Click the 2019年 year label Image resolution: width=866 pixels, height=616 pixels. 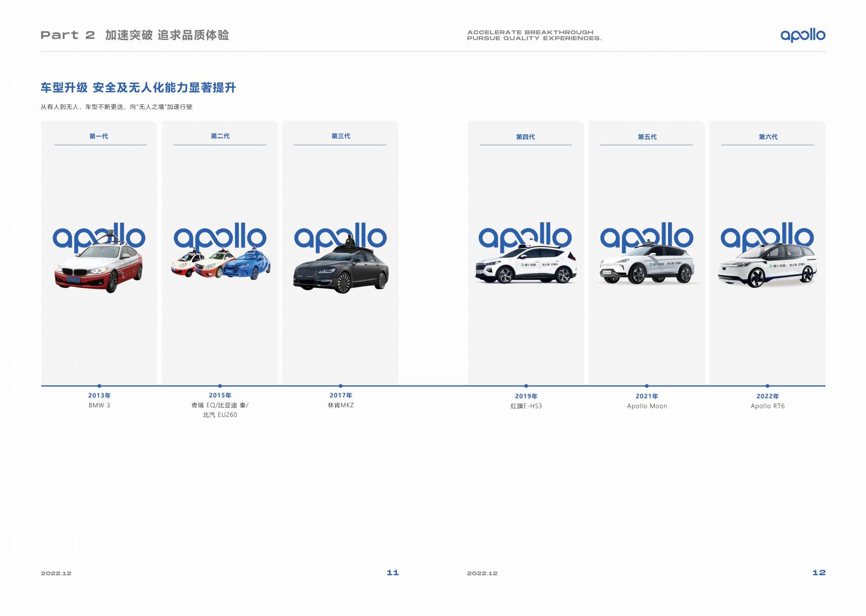click(x=526, y=396)
